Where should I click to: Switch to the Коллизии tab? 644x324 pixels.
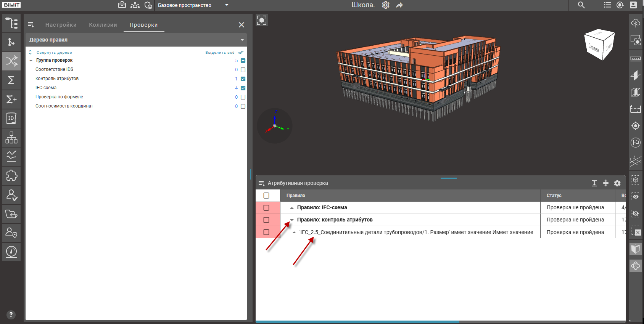click(x=103, y=25)
